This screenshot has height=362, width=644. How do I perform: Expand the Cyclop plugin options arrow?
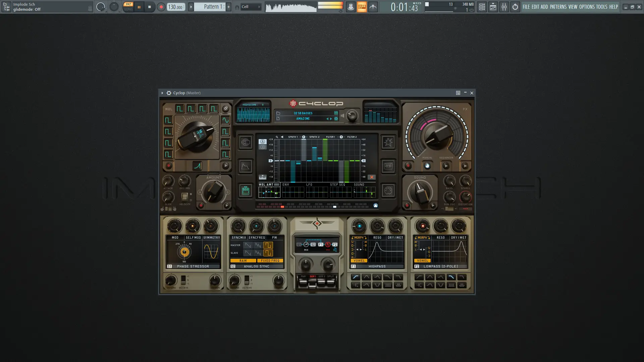point(162,93)
